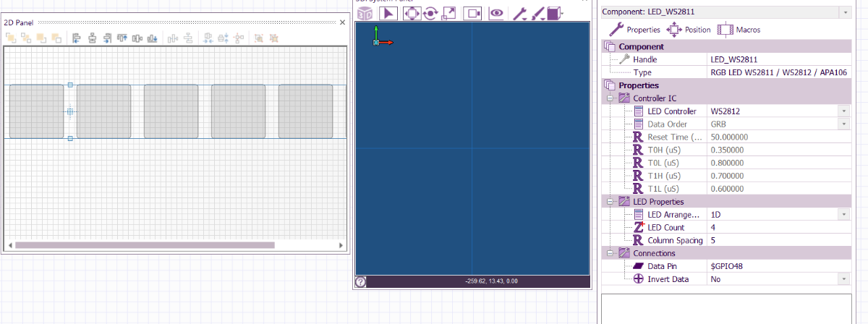This screenshot has height=324, width=868.
Task: Activate the pan/move view tool
Action: (409, 13)
